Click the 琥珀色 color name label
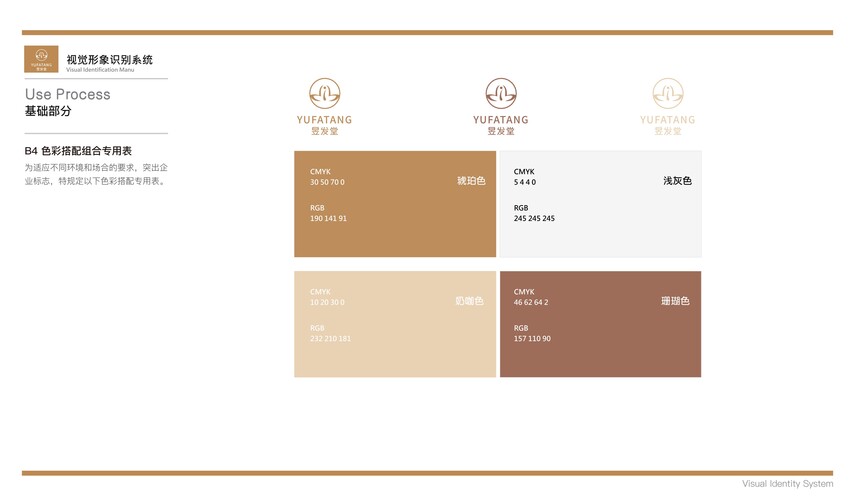Screen dimensions: 860x502 click(x=471, y=181)
